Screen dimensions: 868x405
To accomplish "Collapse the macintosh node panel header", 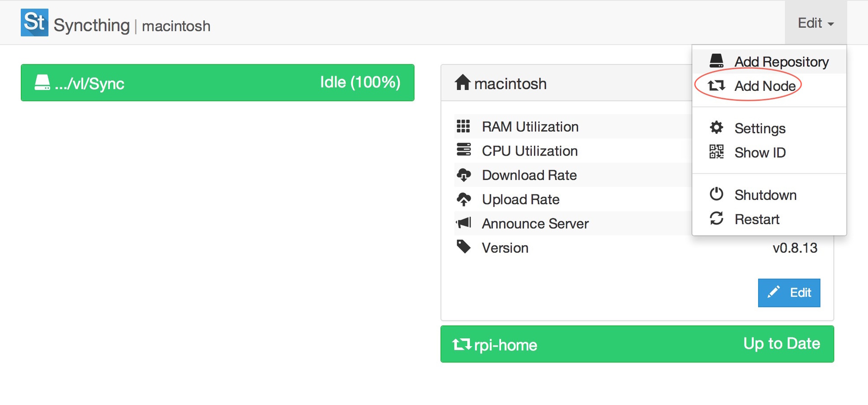I will [x=566, y=83].
